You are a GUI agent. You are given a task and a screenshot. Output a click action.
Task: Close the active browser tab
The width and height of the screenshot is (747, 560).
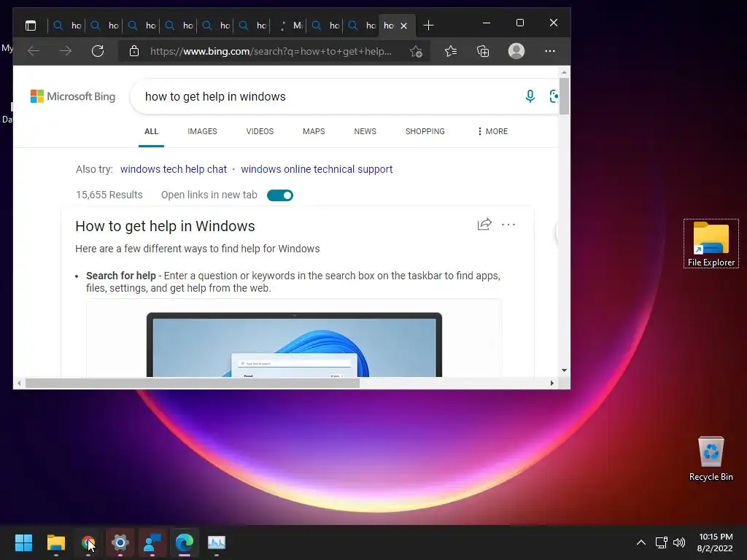click(x=404, y=26)
